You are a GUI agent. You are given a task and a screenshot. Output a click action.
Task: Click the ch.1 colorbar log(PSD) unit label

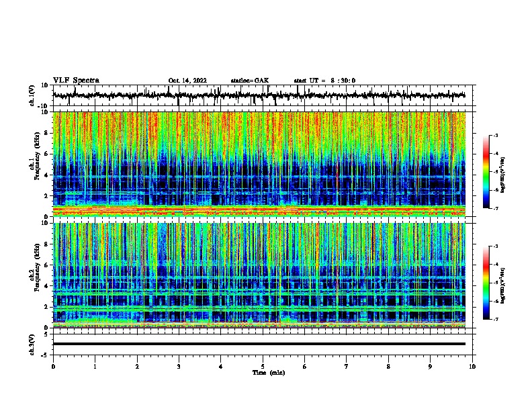503,175
